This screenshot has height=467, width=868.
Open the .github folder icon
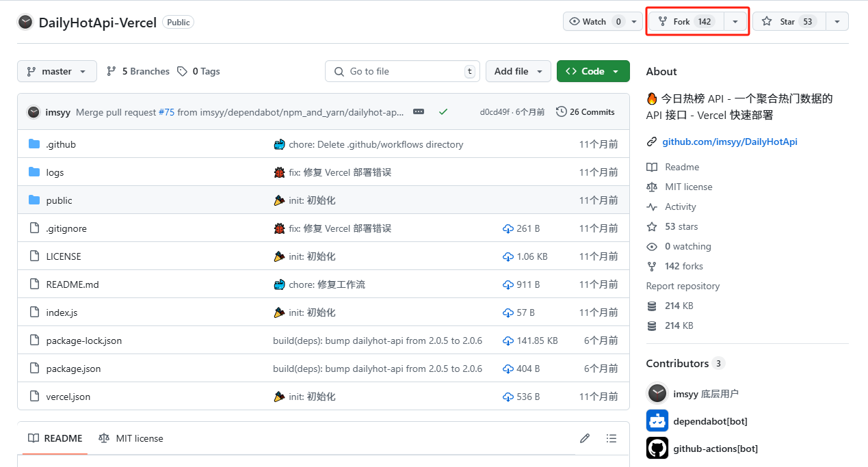point(34,144)
